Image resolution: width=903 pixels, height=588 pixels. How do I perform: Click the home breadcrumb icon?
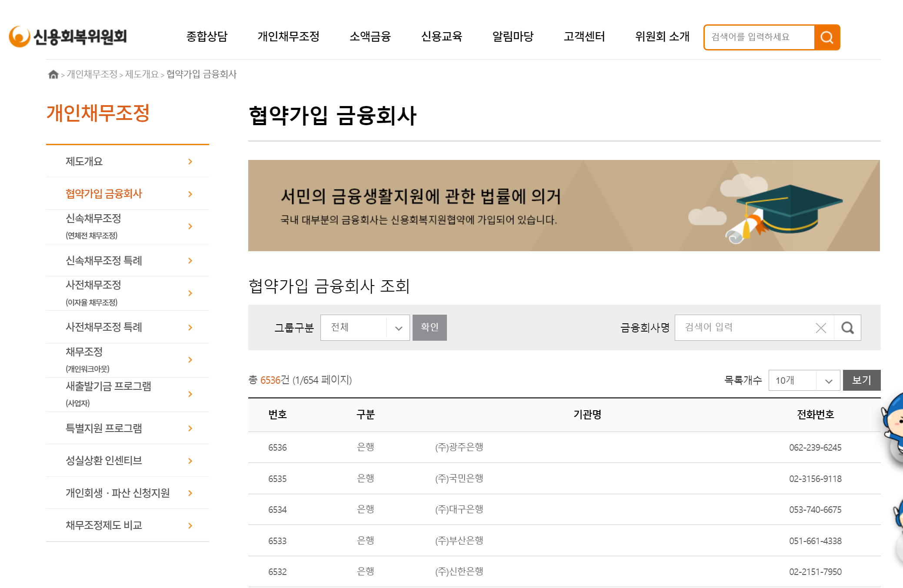pos(53,74)
